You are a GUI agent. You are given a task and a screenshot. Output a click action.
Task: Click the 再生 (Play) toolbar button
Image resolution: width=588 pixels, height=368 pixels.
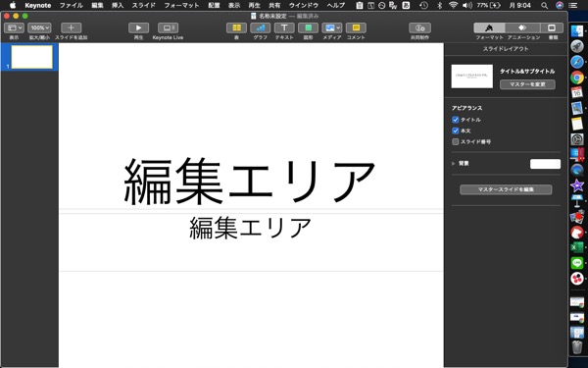[139, 27]
